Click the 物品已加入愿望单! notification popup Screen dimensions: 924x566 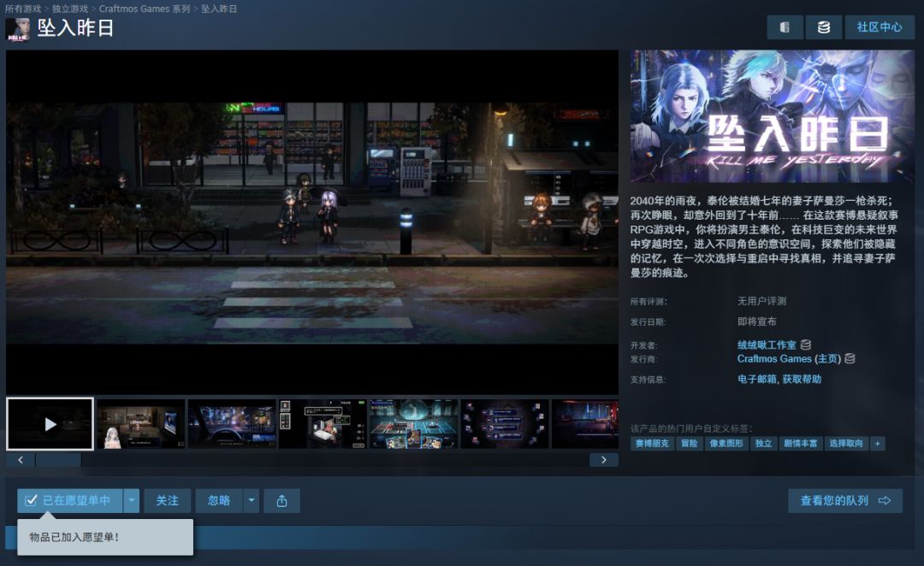tap(105, 537)
